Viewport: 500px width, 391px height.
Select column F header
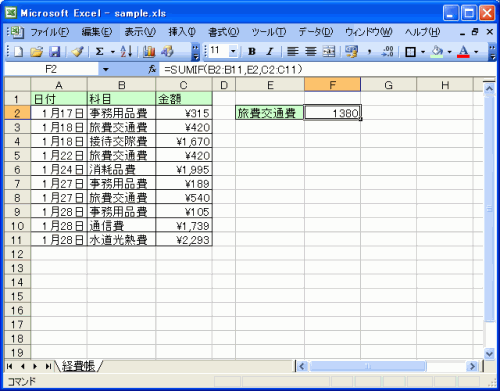click(x=332, y=85)
